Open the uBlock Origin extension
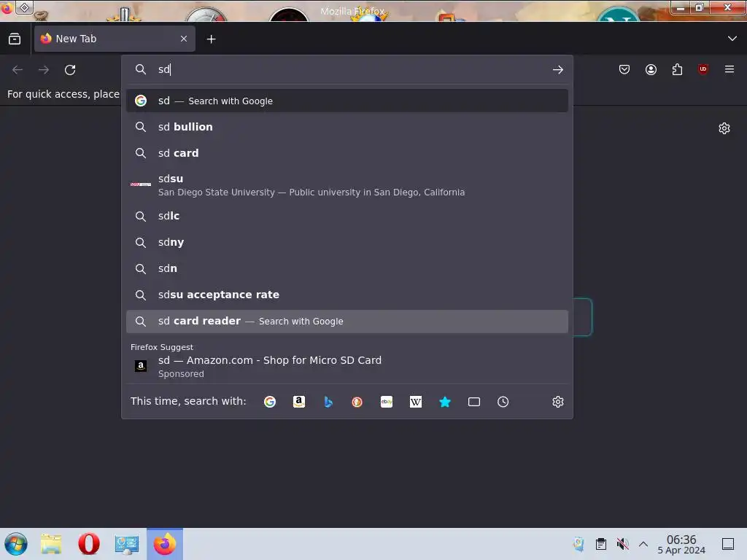 [703, 69]
